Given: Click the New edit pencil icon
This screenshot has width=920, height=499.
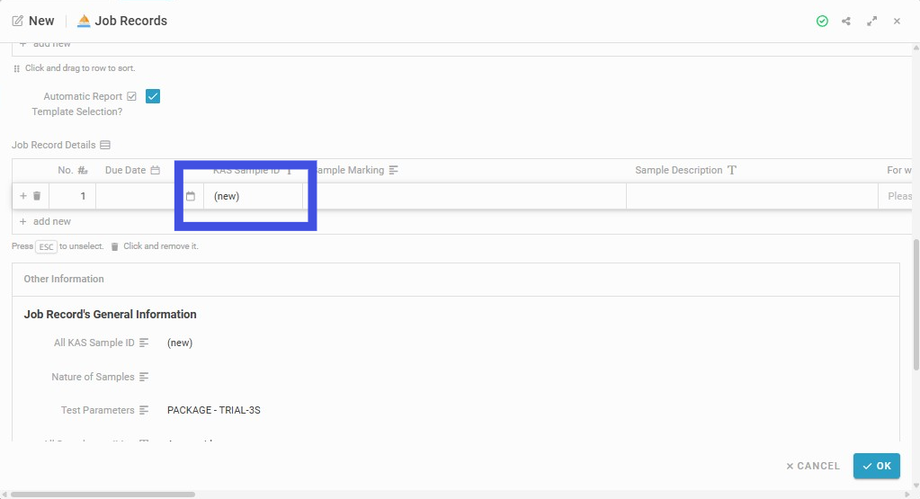Looking at the screenshot, I should point(18,21).
